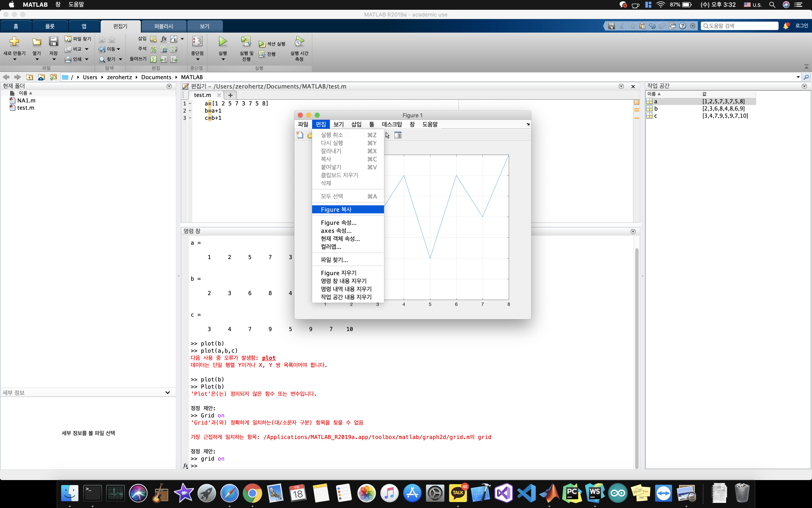Click the quick access undo arrow
The width and height of the screenshot is (812, 508).
tap(652, 26)
